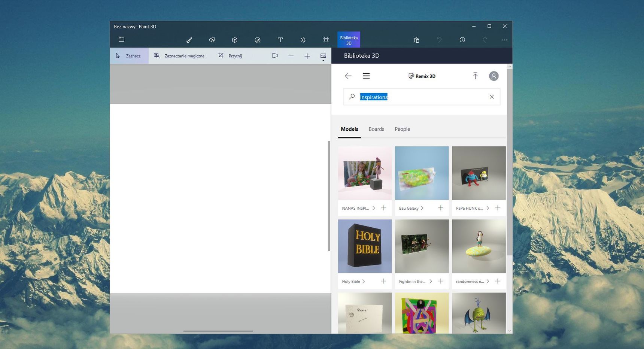This screenshot has height=349, width=644.
Task: Choose Zaznaczanie magiczne
Action: click(x=179, y=56)
